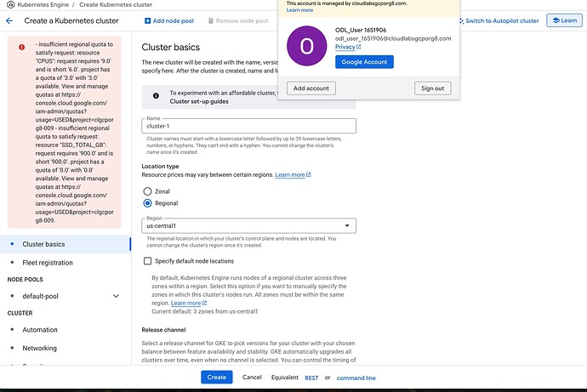Open Networking section
The width and height of the screenshot is (587, 392).
click(x=40, y=349)
